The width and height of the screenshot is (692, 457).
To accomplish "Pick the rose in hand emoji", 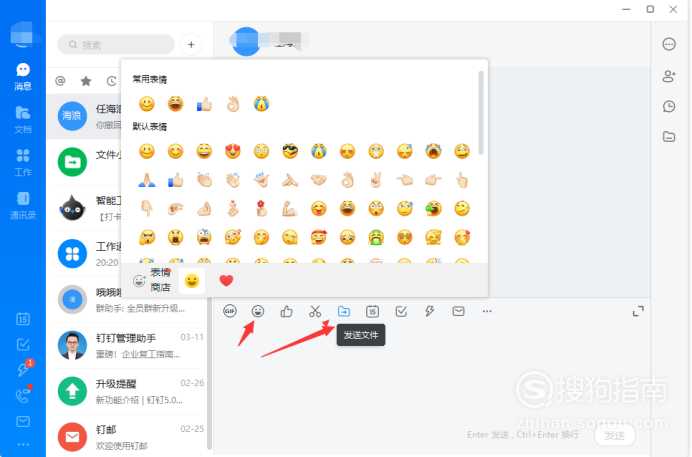I will pos(261,208).
